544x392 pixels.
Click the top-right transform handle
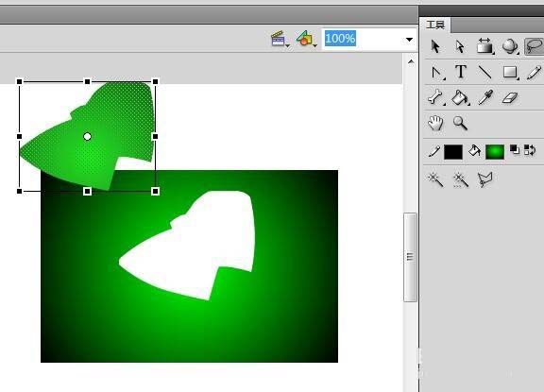pyautogui.click(x=156, y=82)
